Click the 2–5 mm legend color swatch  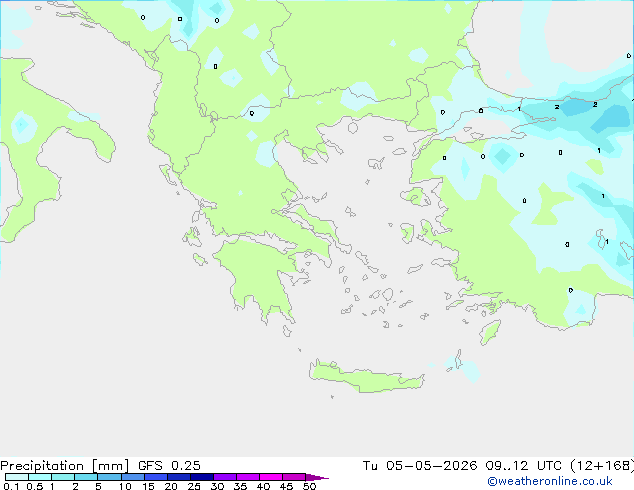[86, 477]
